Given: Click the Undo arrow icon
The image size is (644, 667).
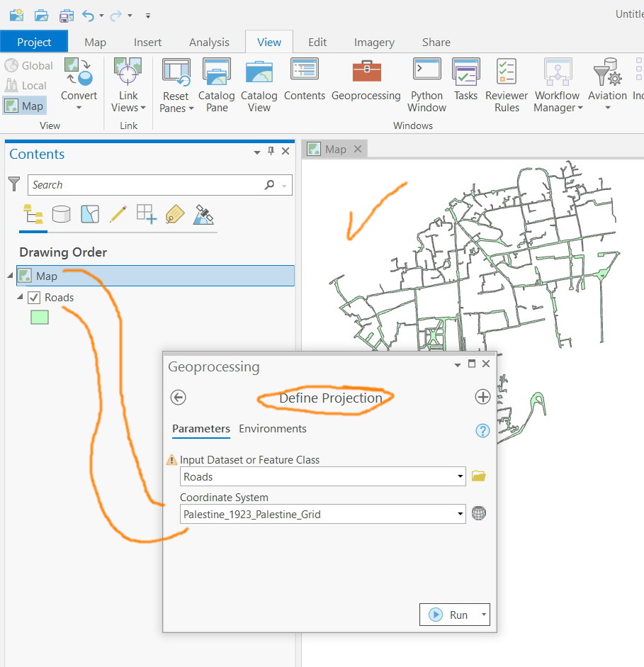Looking at the screenshot, I should click(88, 16).
